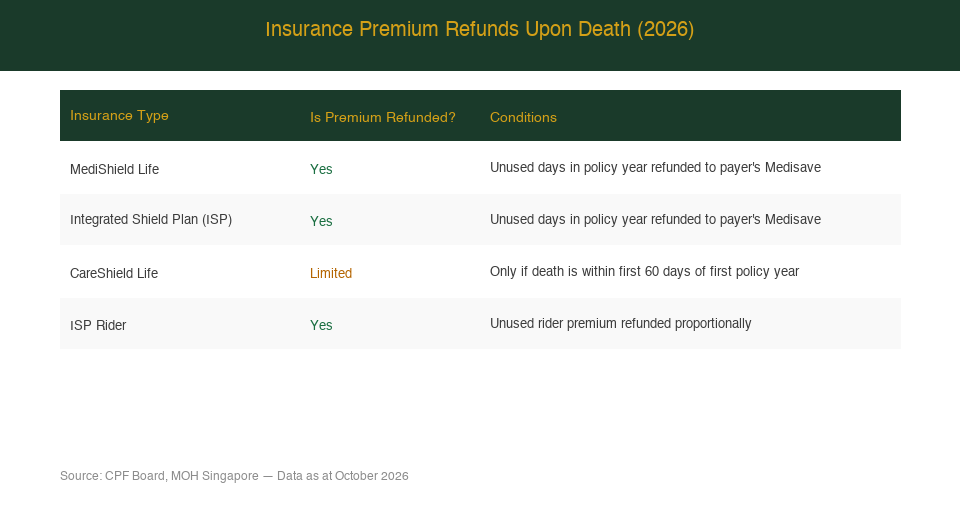Click the MediShield Life conditions text

[655, 167]
